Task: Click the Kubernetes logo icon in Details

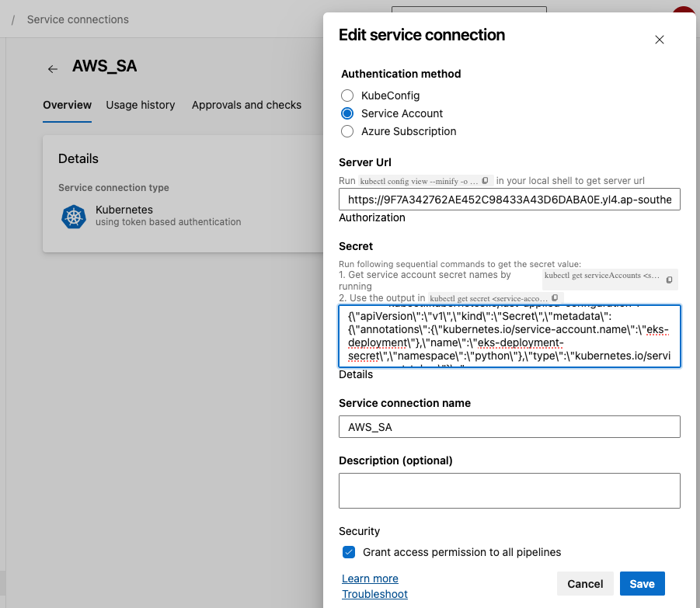Action: click(74, 217)
